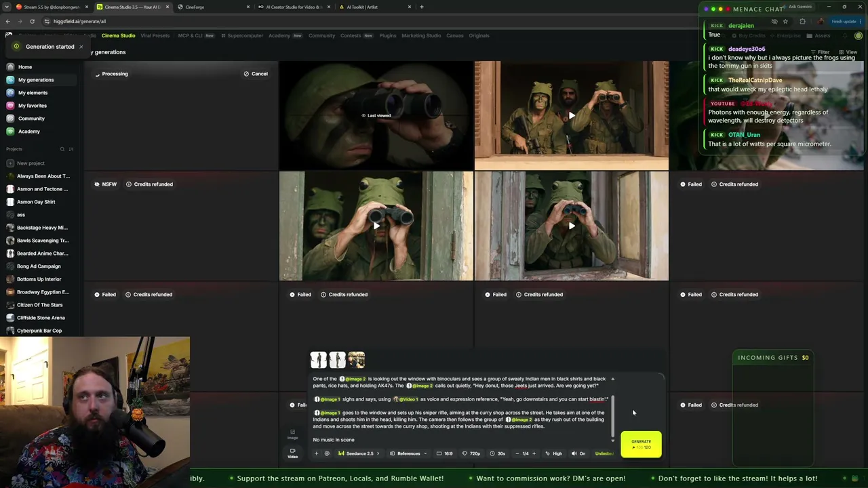Click the address bar URL
The image size is (868, 488).
click(79, 21)
